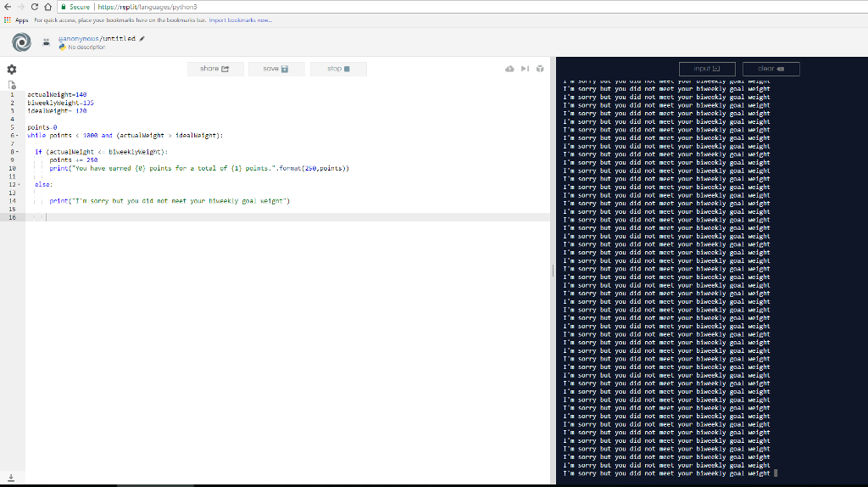Viewport: 868px width, 487px height.
Task: Click the points += 250 line
Action: coord(74,160)
